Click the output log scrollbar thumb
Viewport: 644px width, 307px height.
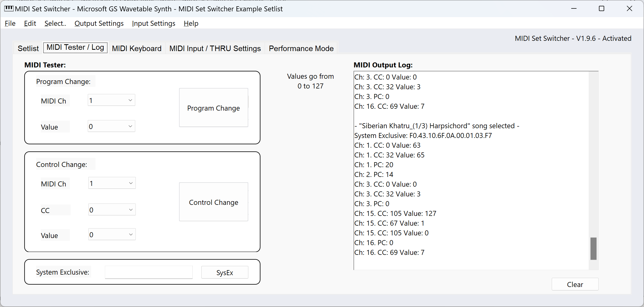pyautogui.click(x=593, y=249)
